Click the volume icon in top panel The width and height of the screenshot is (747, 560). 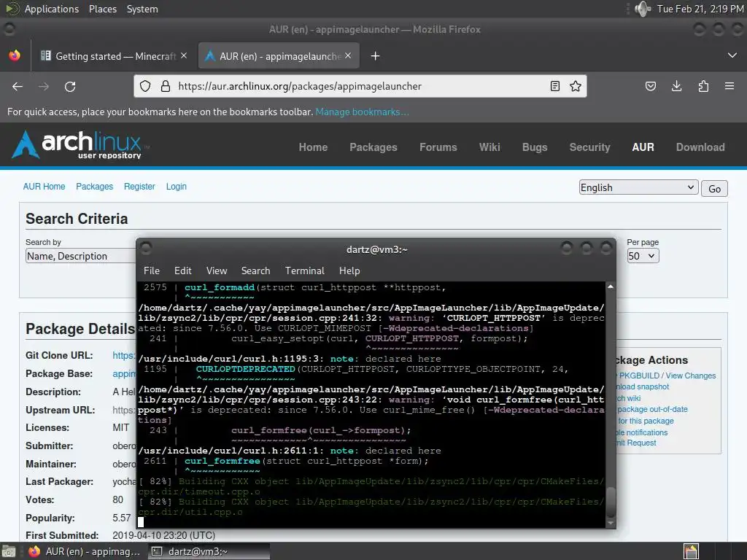coord(643,9)
